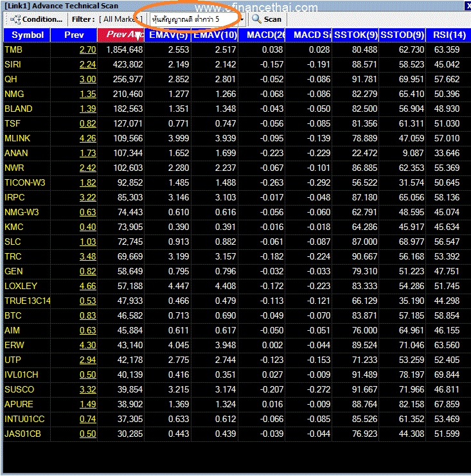Select the TSF symbol
Viewport: 471px width, 476px height.
pos(12,123)
